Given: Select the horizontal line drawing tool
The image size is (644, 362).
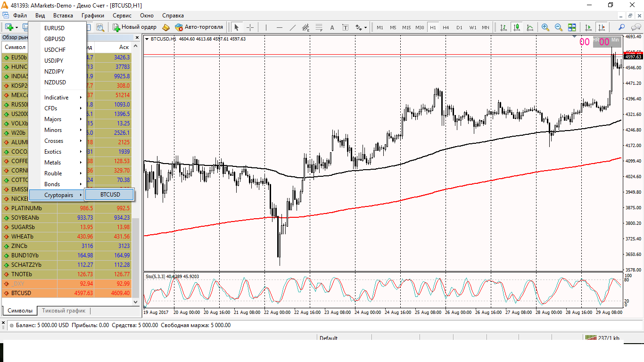Looking at the screenshot, I should pos(279,27).
